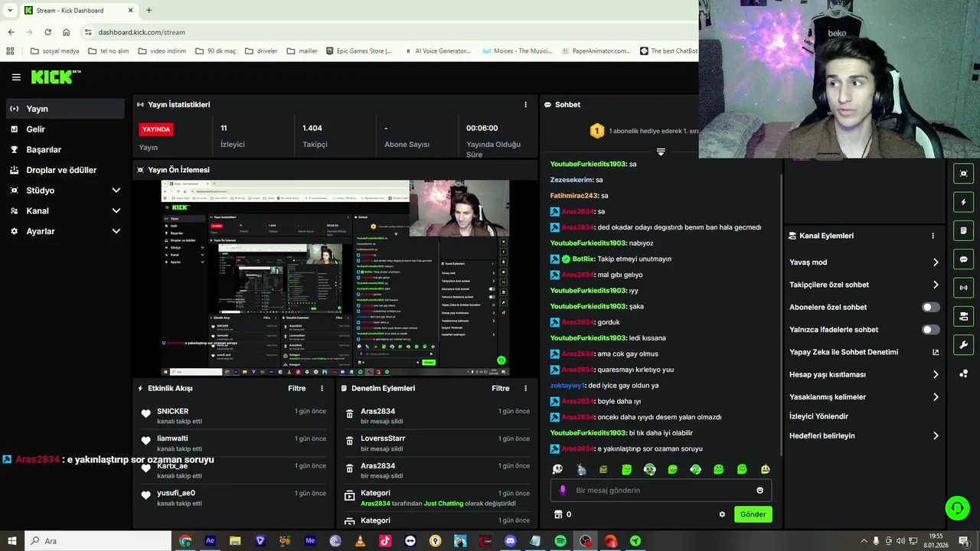Viewport: 980px width, 551px height.
Task: Open Takipçilere özel sohbet options arrow
Action: pos(936,285)
